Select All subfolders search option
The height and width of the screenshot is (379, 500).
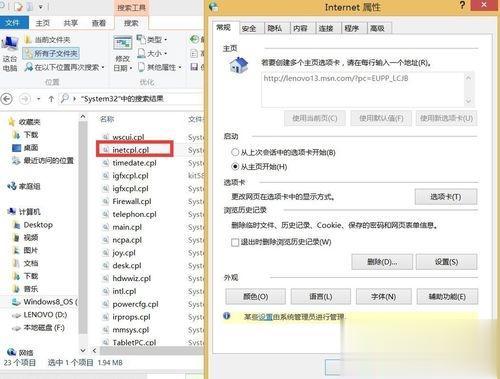coord(51,53)
